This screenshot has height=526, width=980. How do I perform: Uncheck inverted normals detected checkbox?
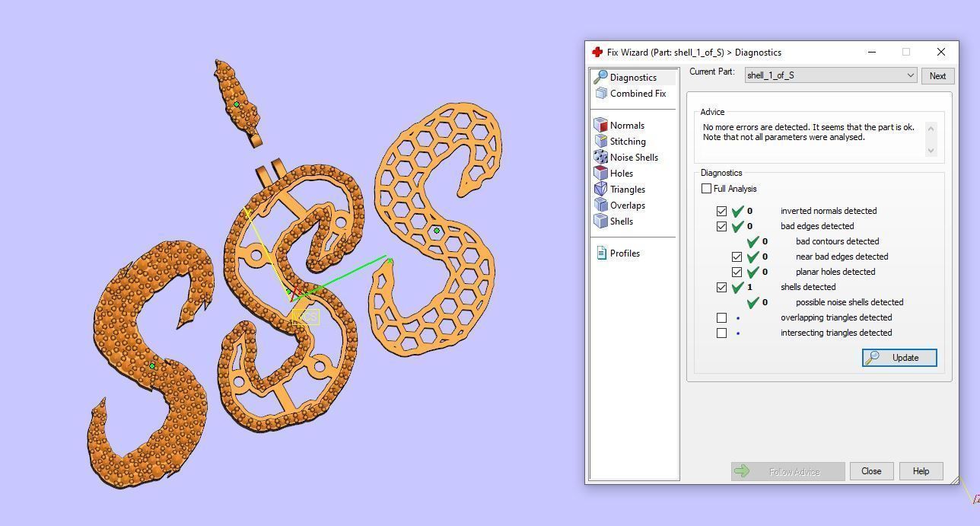coord(721,211)
